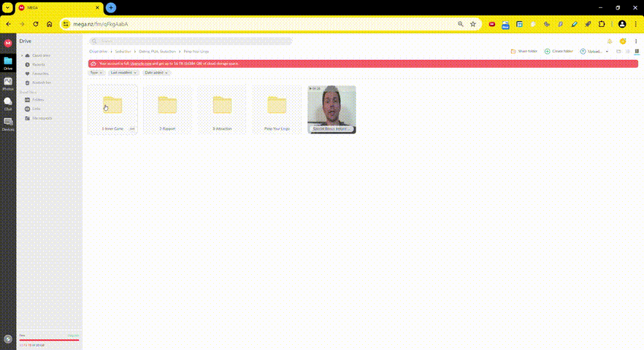Viewport: 644px width, 350px height.
Task: Open the tab search dropdown arrow
Action: (7, 7)
